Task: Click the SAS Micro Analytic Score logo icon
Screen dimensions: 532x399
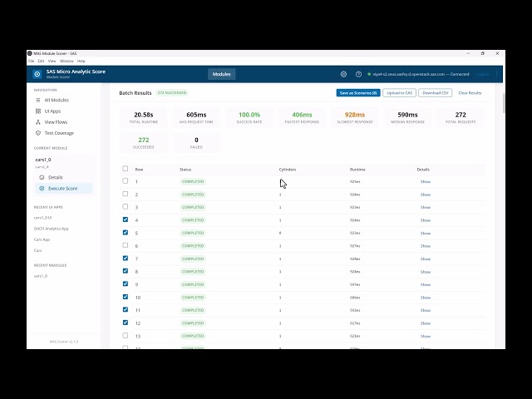Action: [37, 74]
